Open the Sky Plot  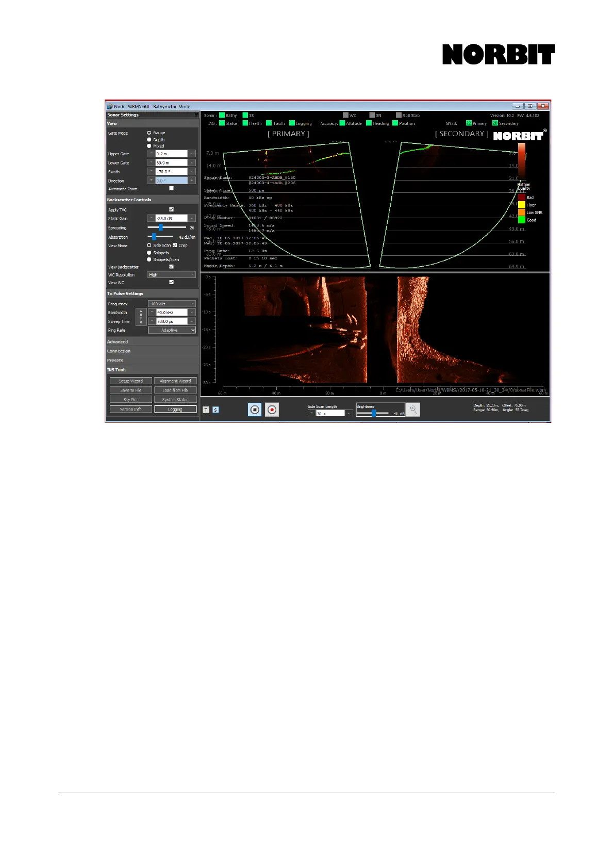(131, 400)
